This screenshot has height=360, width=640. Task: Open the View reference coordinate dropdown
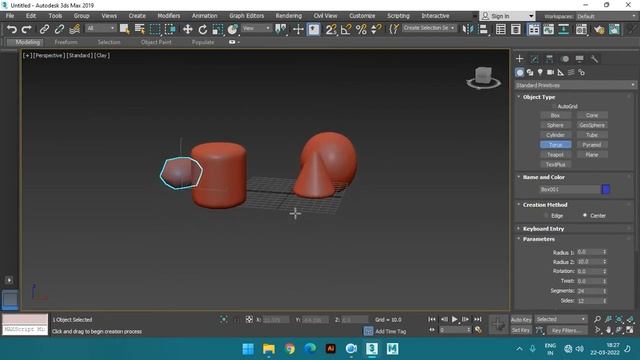point(256,28)
